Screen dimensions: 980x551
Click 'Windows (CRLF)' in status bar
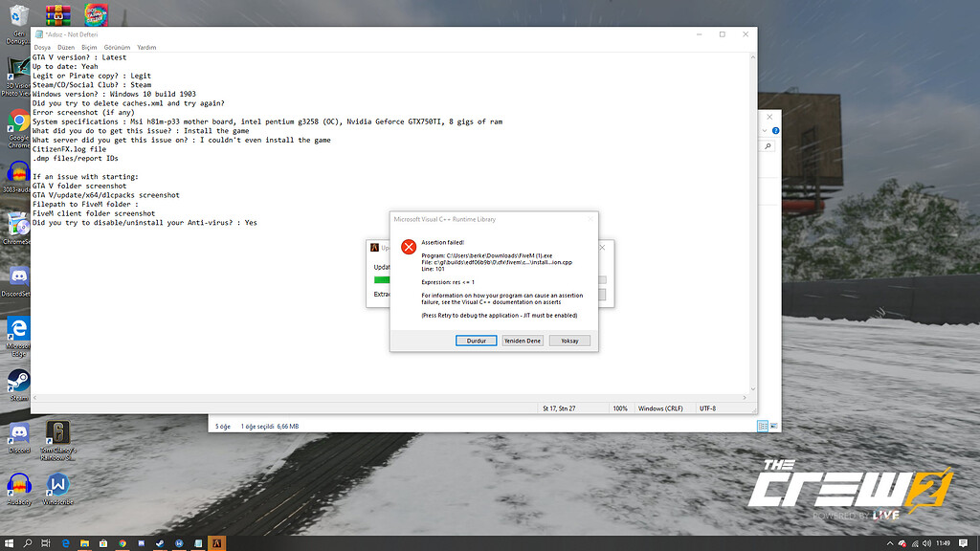coord(660,408)
